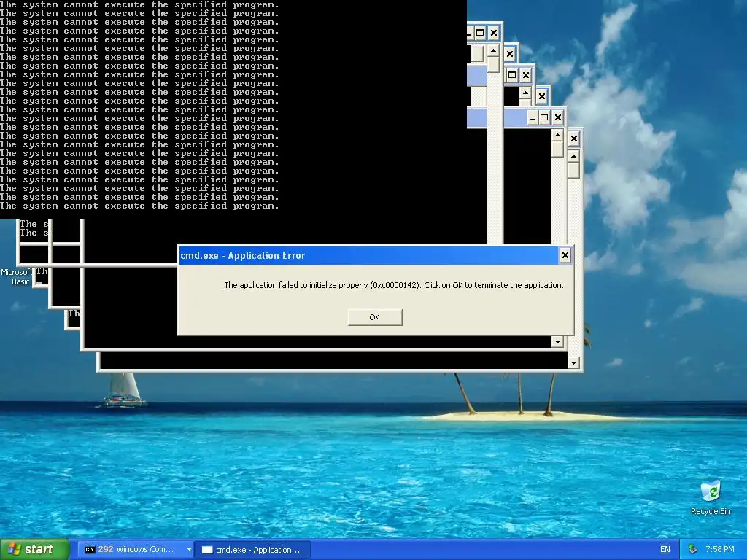This screenshot has height=560, width=747.
Task: Expand the 292 Windows Command taskbar group
Action: pyautogui.click(x=189, y=550)
